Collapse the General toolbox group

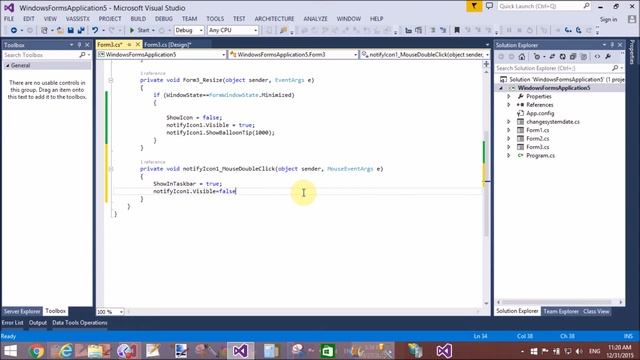coord(7,66)
